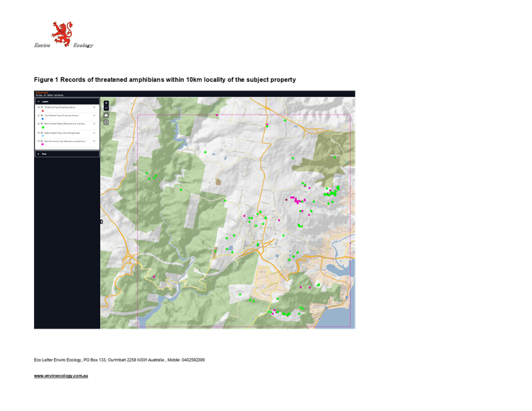Toggle the Stuttering Frog layer checkbox

point(42,106)
